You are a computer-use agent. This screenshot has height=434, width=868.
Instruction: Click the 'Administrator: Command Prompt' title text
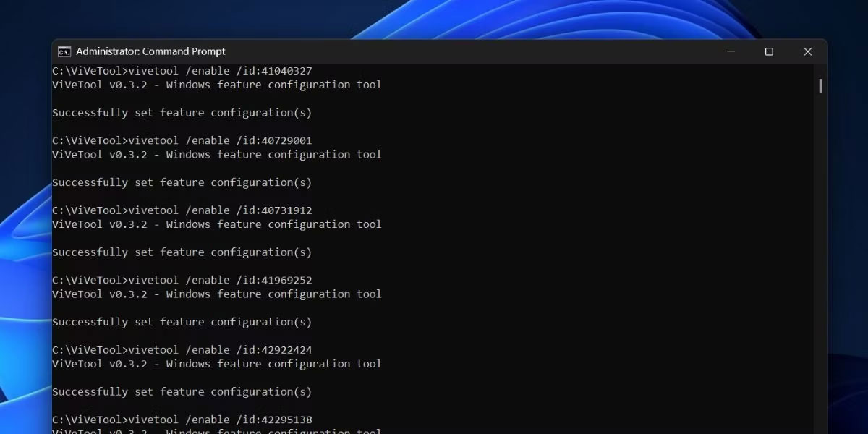(x=150, y=51)
